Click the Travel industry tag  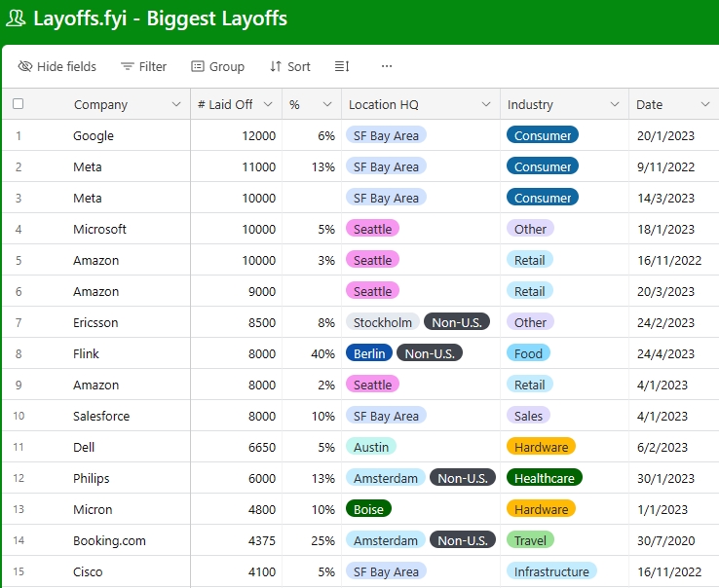(x=530, y=540)
